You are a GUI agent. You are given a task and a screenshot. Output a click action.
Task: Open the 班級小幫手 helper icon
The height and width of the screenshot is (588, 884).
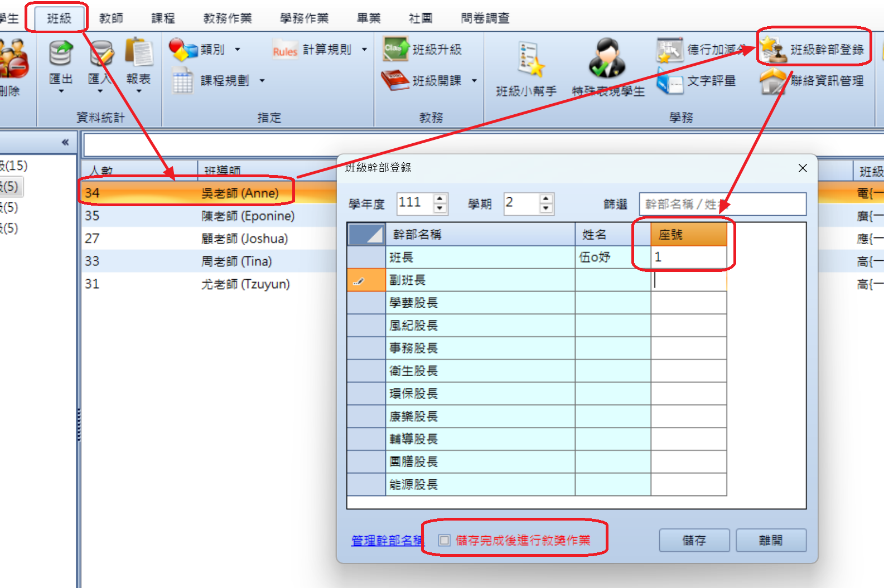(x=530, y=59)
